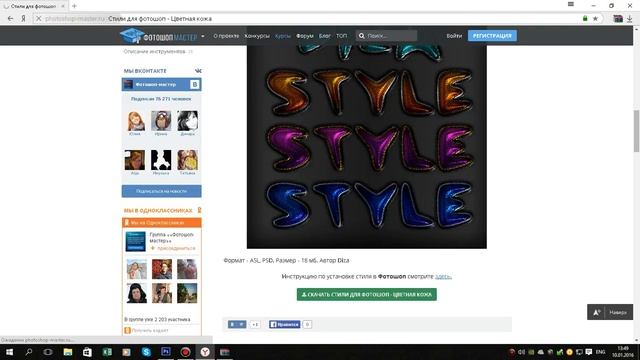640x360 pixels.
Task: Expand the dropdown arrow beside the logo
Action: pos(203,36)
